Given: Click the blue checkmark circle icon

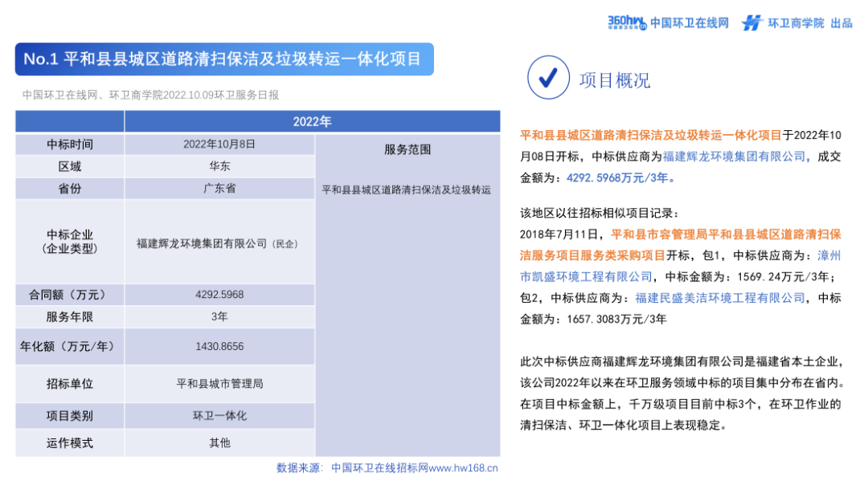Looking at the screenshot, I should pyautogui.click(x=548, y=77).
